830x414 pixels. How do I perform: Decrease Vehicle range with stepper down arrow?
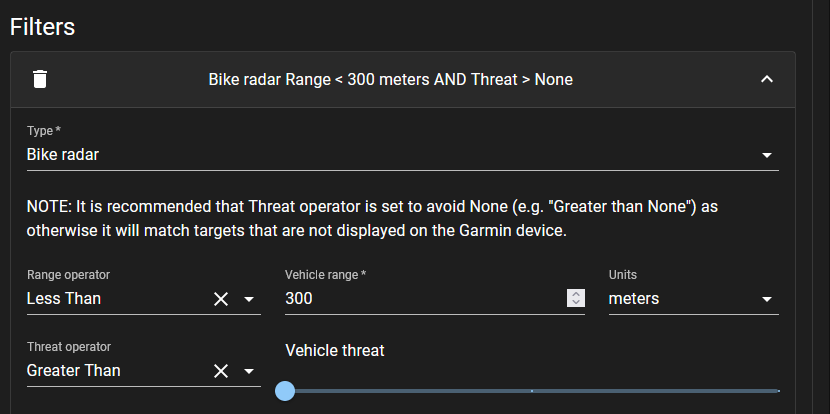pyautogui.click(x=575, y=303)
